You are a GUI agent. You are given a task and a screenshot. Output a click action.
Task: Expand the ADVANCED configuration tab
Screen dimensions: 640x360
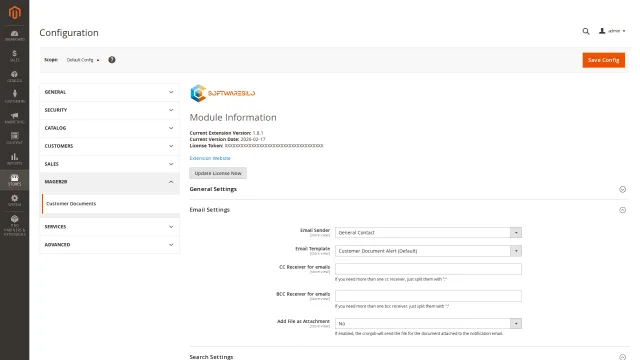(x=109, y=245)
